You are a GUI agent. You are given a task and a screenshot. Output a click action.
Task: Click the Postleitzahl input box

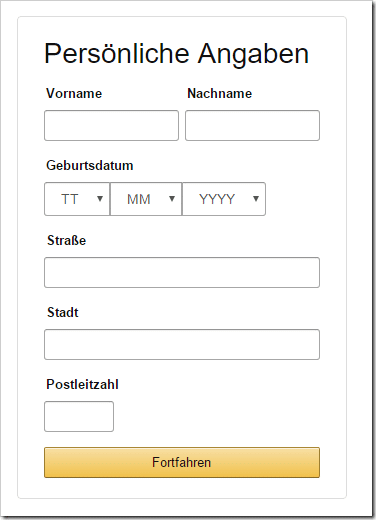pos(79,416)
